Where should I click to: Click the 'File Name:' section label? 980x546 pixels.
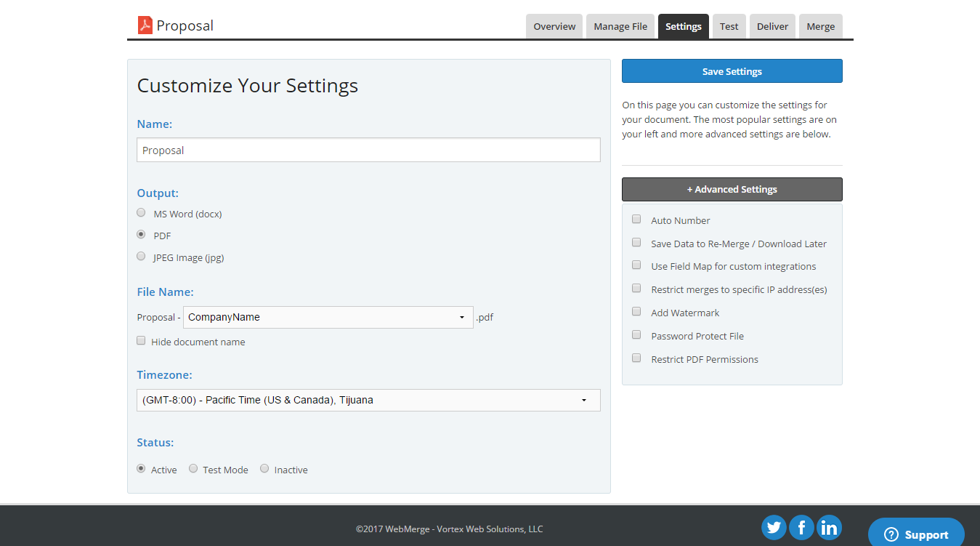pos(165,292)
